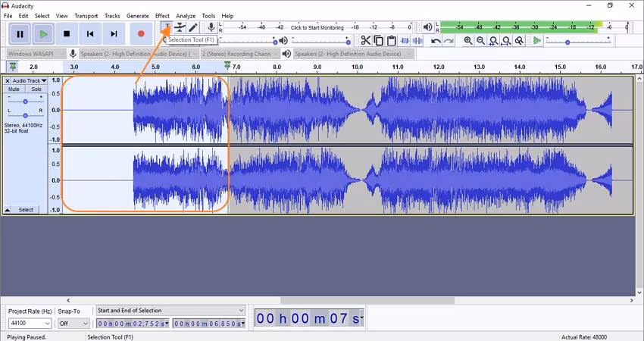Open the Project Rate 44100 dropdown
Screen dimensions: 644x341
click(30, 324)
